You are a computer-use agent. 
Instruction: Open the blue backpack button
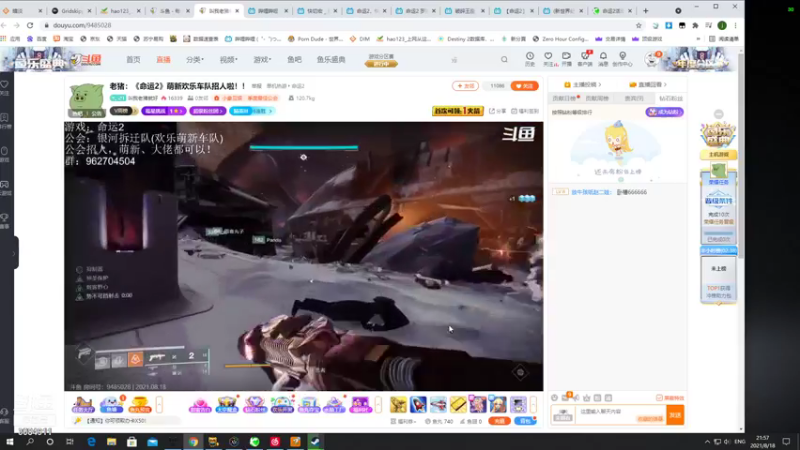[x=525, y=421]
